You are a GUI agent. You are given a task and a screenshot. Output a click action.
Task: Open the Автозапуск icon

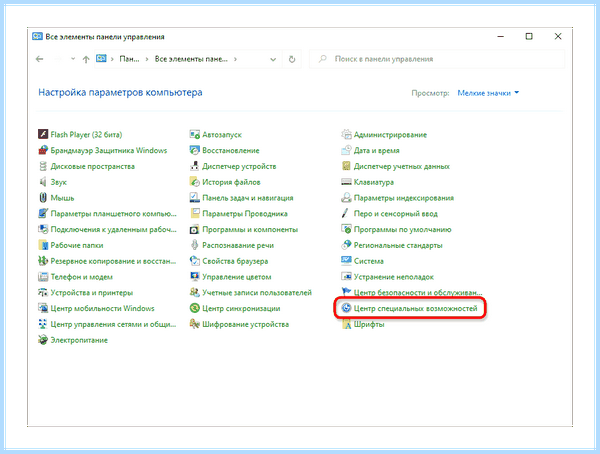(194, 134)
